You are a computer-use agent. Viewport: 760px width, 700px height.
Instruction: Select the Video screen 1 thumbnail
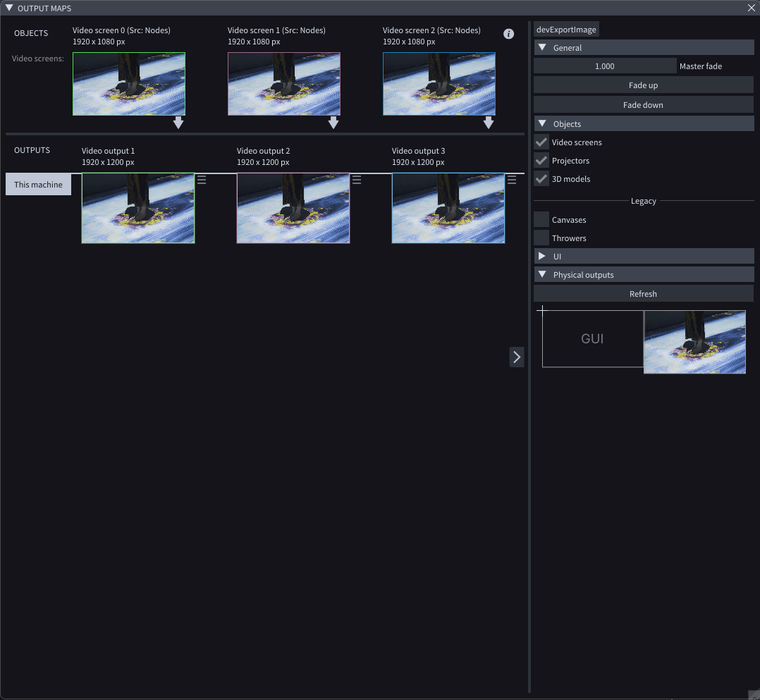284,84
